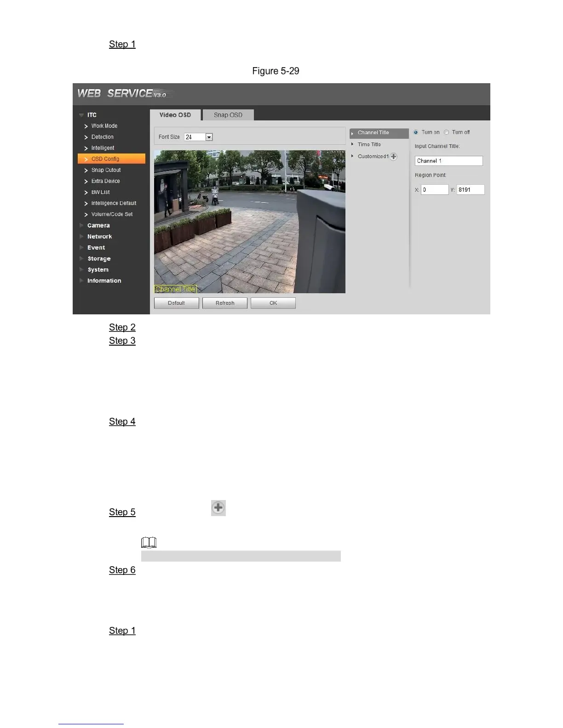563x728 pixels.
Task: Click the Default button
Action: pyautogui.click(x=177, y=303)
